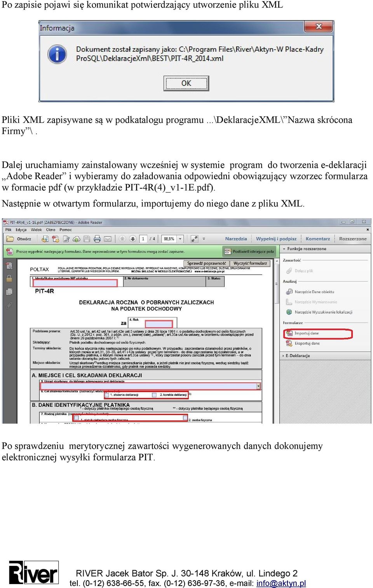The width and height of the screenshot is (373, 588).
Task: Go to previous page with up arrow
Action: (x=122, y=239)
